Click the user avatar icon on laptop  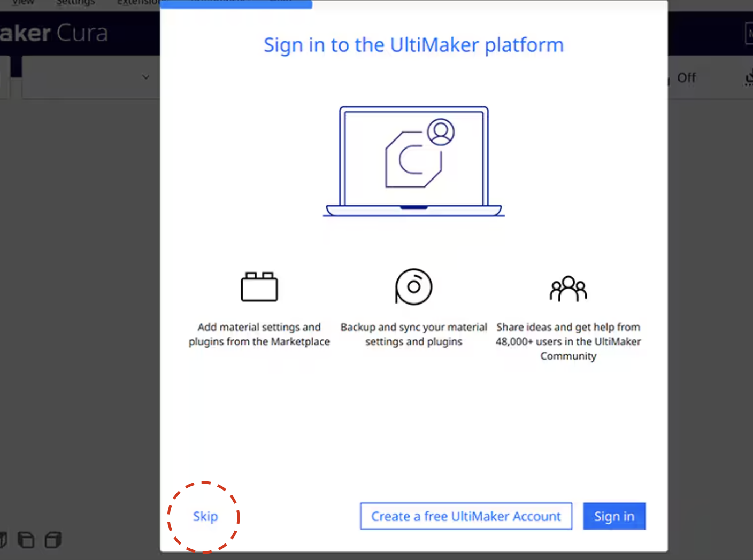(x=441, y=132)
